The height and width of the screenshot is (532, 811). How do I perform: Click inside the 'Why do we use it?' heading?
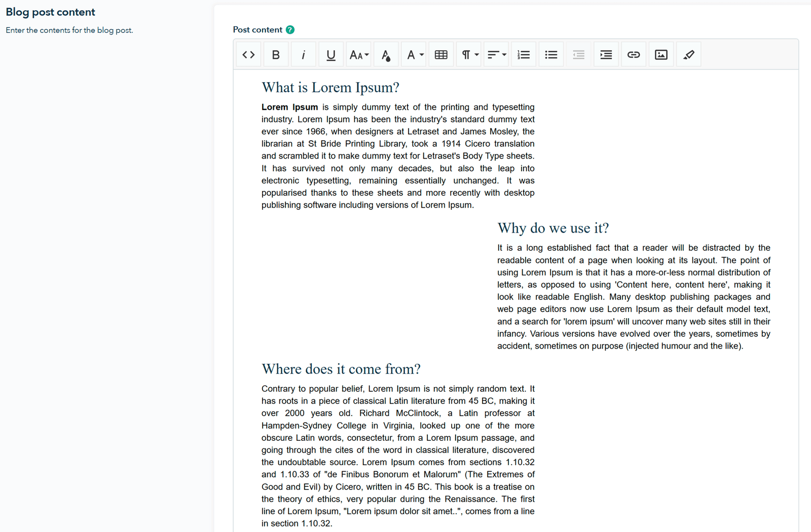point(553,229)
